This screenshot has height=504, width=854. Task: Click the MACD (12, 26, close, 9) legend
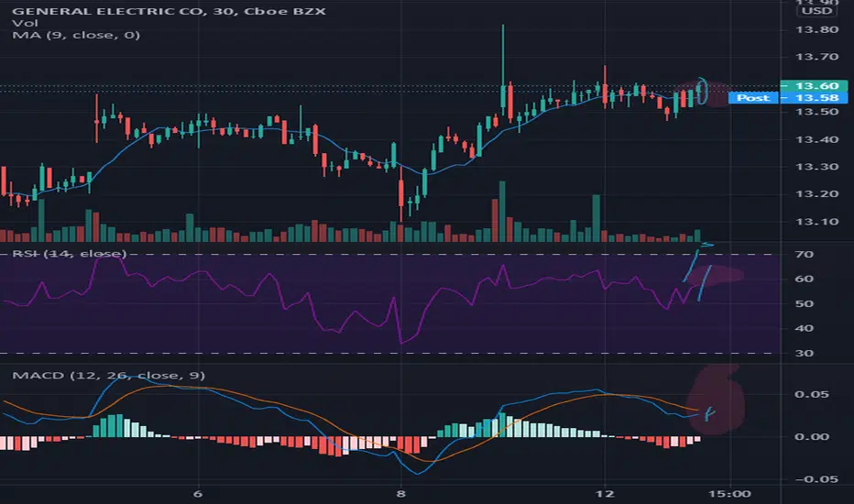point(108,376)
